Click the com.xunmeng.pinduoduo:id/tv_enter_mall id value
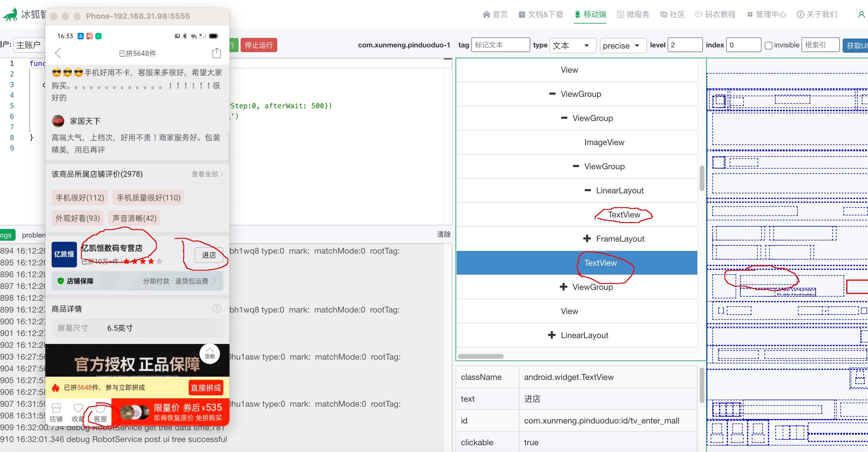Viewport: 868px width, 452px height. [x=601, y=420]
